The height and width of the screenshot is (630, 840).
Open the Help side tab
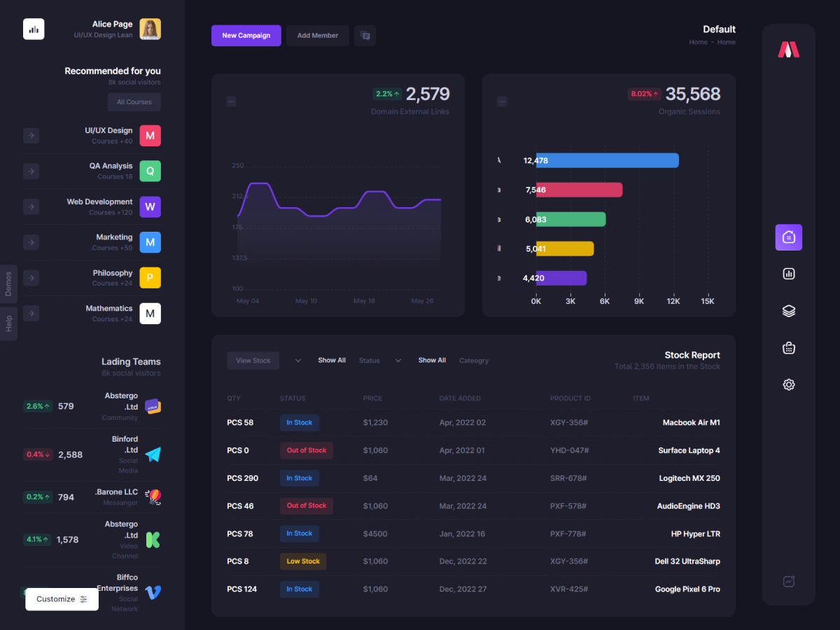pos(8,323)
